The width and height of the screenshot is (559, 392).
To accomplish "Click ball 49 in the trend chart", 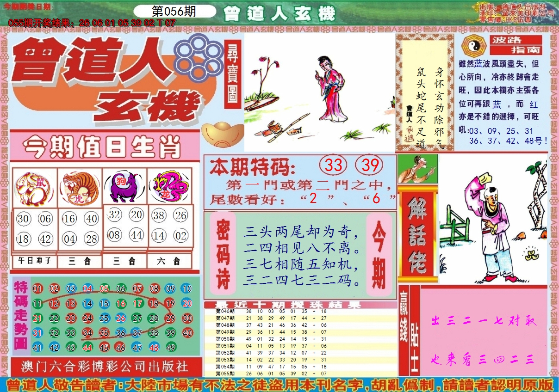I will [x=170, y=348].
